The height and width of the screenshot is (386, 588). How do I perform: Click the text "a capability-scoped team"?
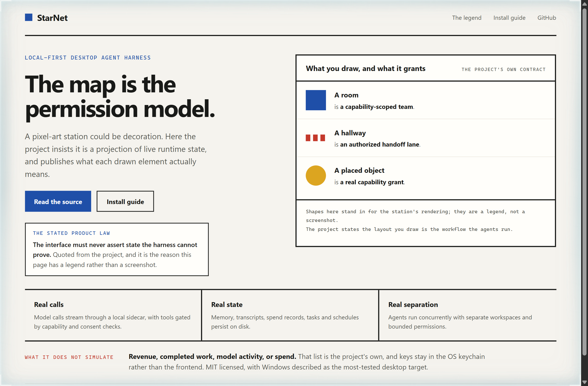point(376,107)
